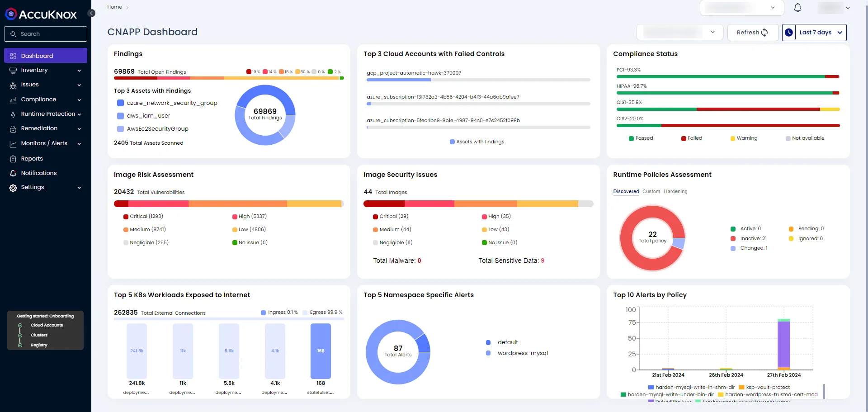Viewport: 868px width, 412px height.
Task: Click the Registry onboarding check icon
Action: click(x=20, y=345)
